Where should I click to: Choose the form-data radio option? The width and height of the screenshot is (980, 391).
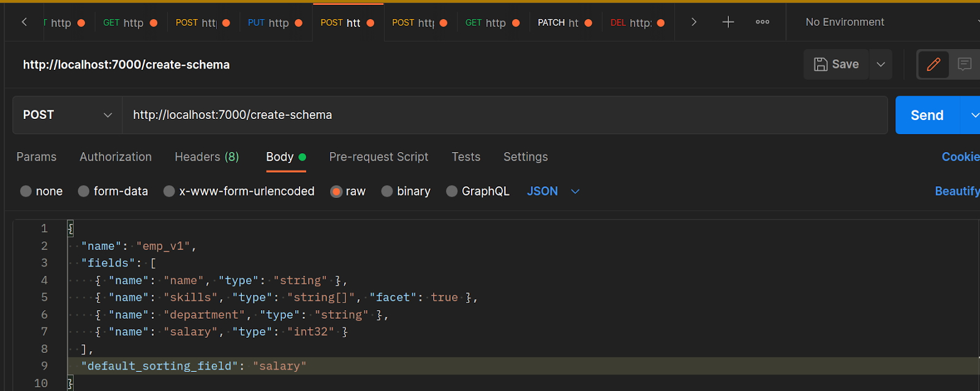pos(84,191)
